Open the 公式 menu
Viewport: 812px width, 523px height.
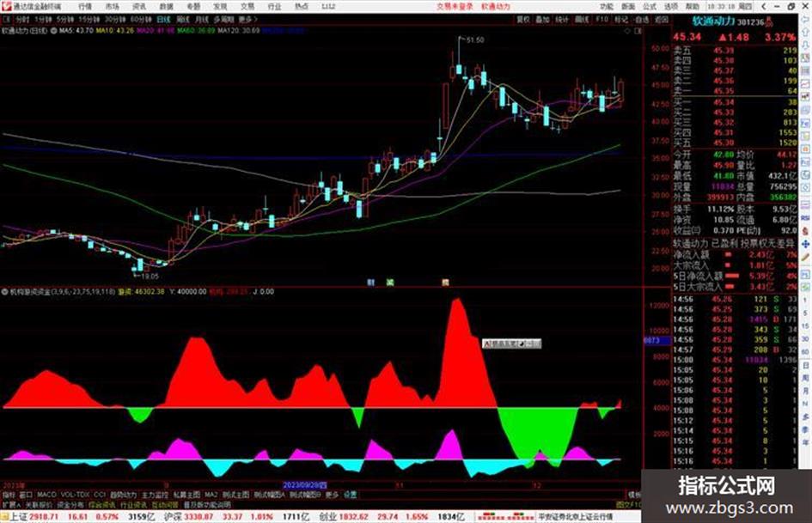click(650, 7)
